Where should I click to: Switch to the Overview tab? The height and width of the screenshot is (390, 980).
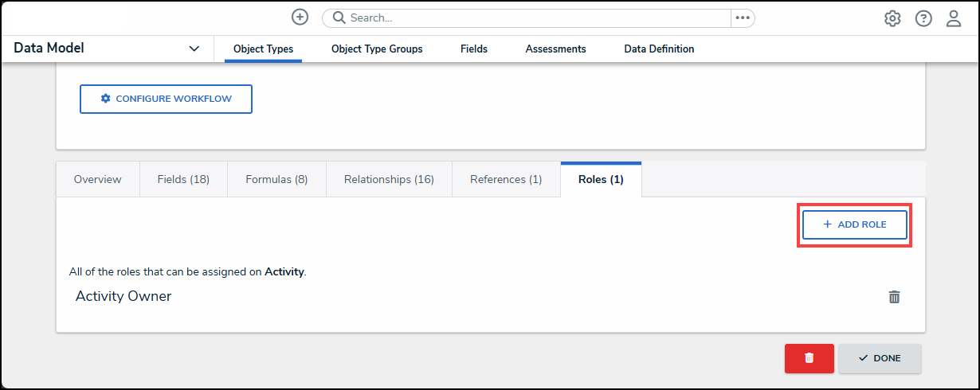tap(97, 179)
